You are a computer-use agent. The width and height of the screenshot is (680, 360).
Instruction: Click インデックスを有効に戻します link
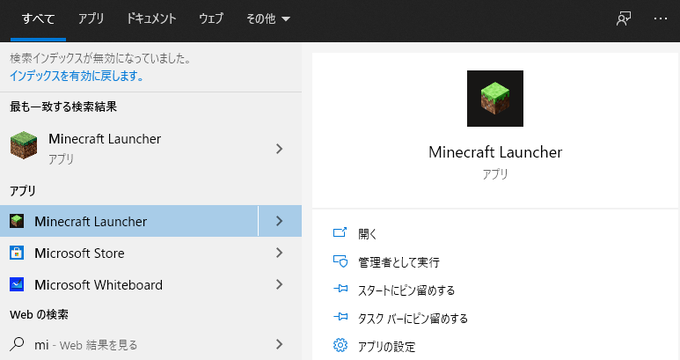point(77,76)
